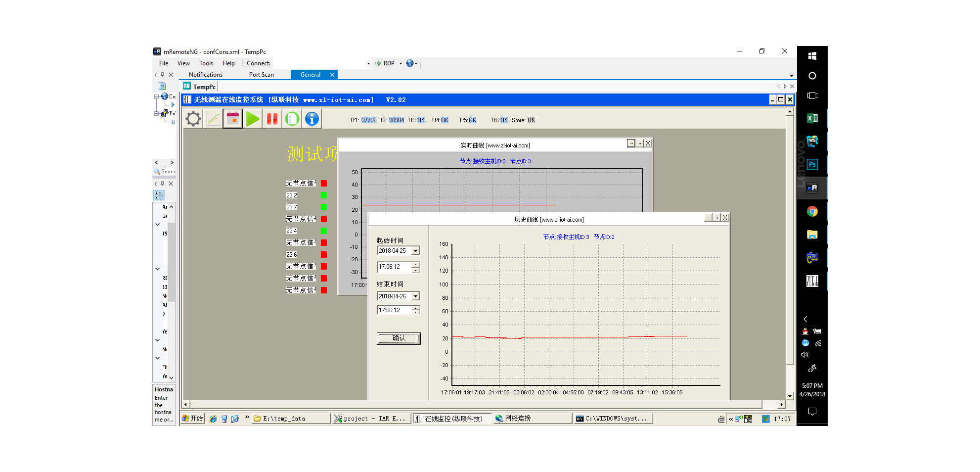This screenshot has width=980, height=472.
Task: Open the blue info about icon
Action: (312, 119)
